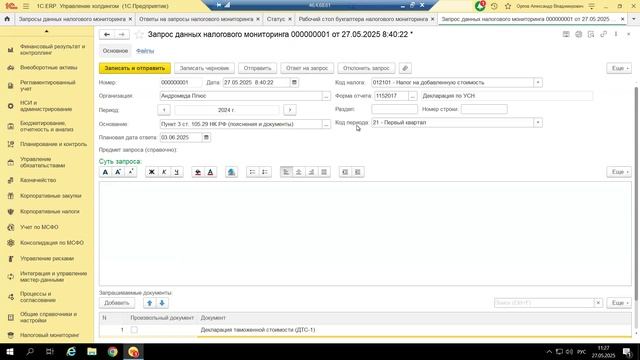Viewport: 640px width, 360px height.
Task: Open Налоговый мониторинг sidebar section
Action: (x=49, y=335)
